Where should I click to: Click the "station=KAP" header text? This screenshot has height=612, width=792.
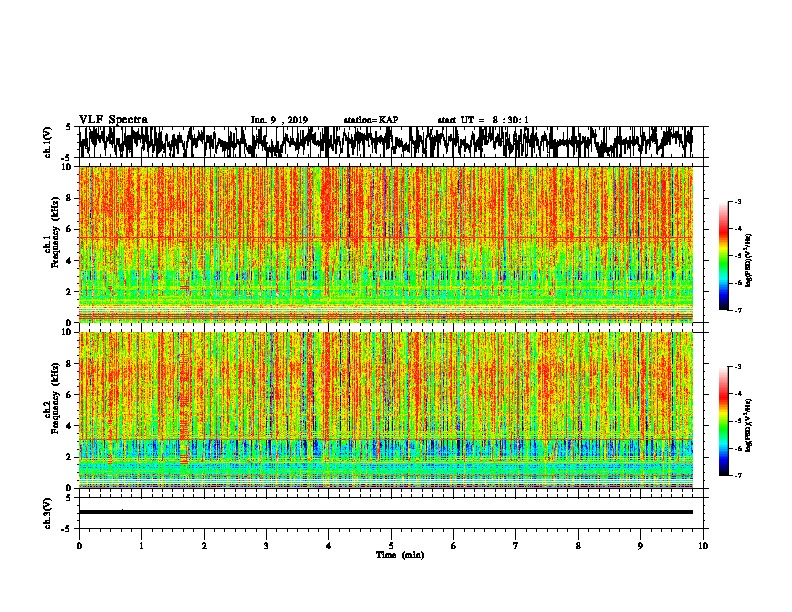[371, 120]
